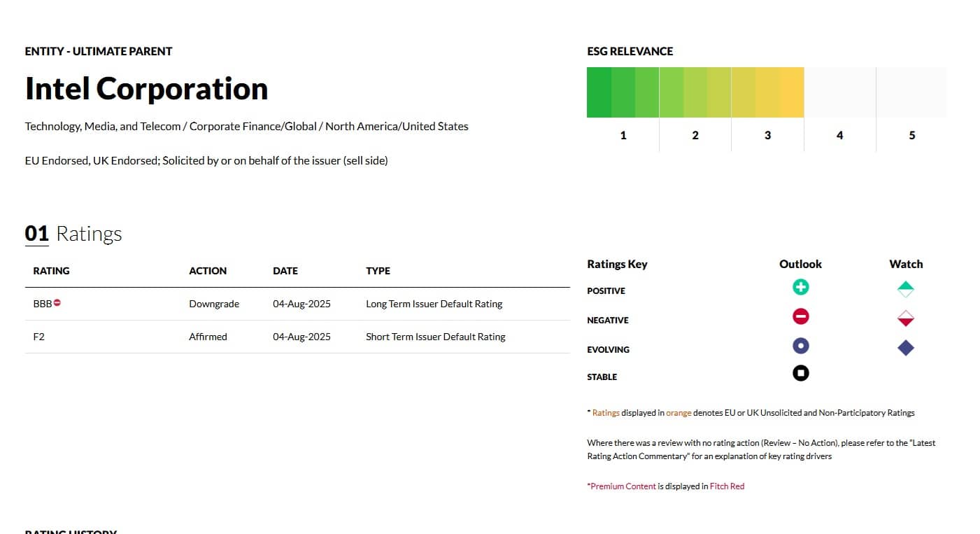This screenshot has width=980, height=534.
Task: Click the ACTION column header
Action: coord(208,271)
